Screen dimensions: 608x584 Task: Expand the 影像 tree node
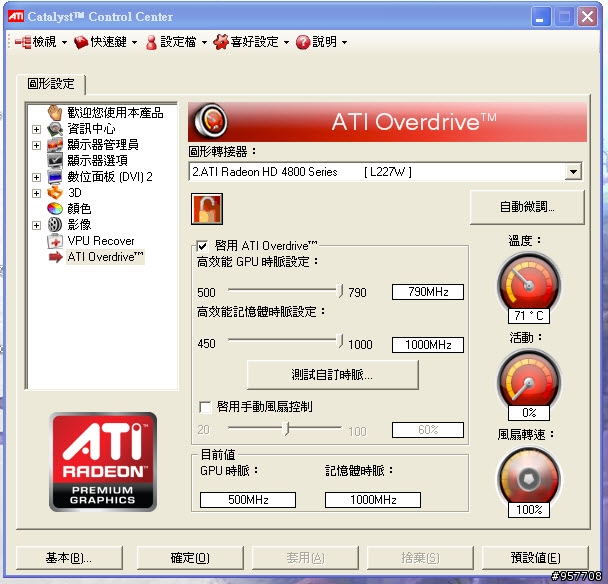(x=36, y=225)
